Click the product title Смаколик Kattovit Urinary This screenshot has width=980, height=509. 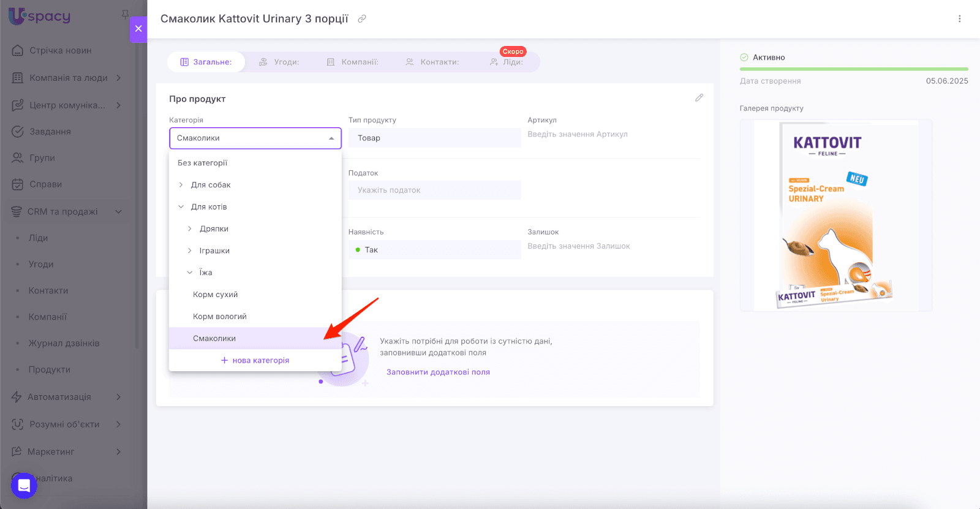(x=254, y=19)
